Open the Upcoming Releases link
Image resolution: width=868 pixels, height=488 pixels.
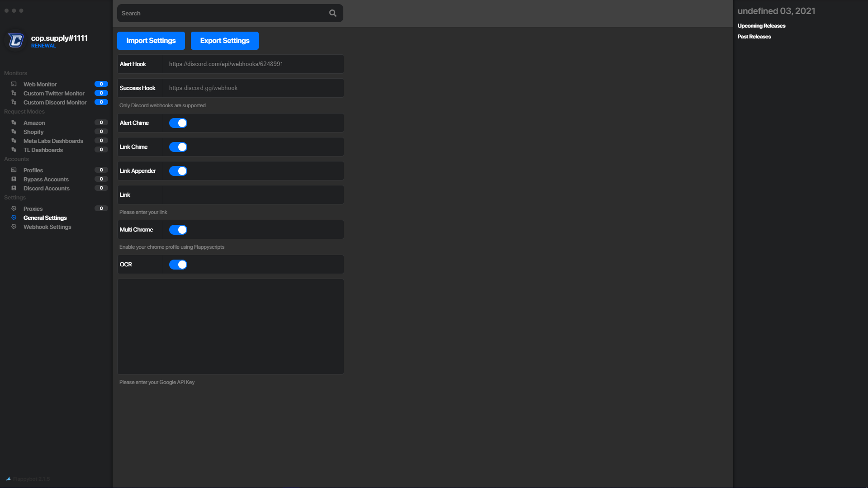761,26
